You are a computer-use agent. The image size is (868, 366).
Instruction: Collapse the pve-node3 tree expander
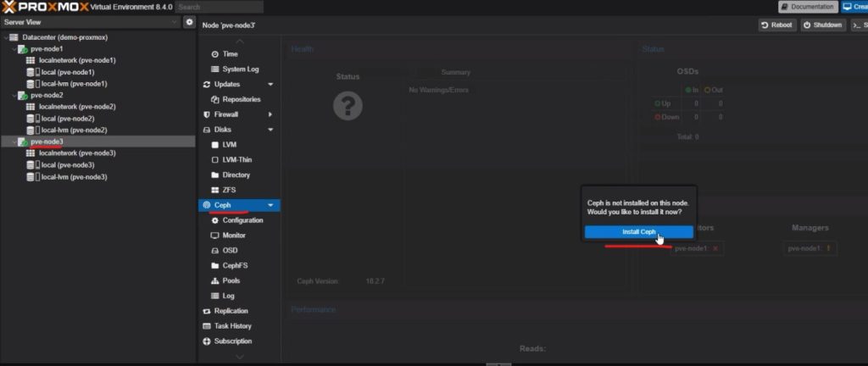click(x=14, y=142)
